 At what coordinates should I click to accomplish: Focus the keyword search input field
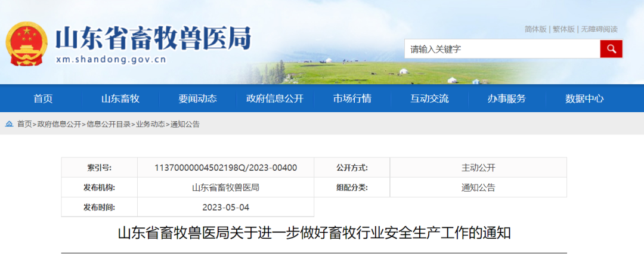pos(502,49)
